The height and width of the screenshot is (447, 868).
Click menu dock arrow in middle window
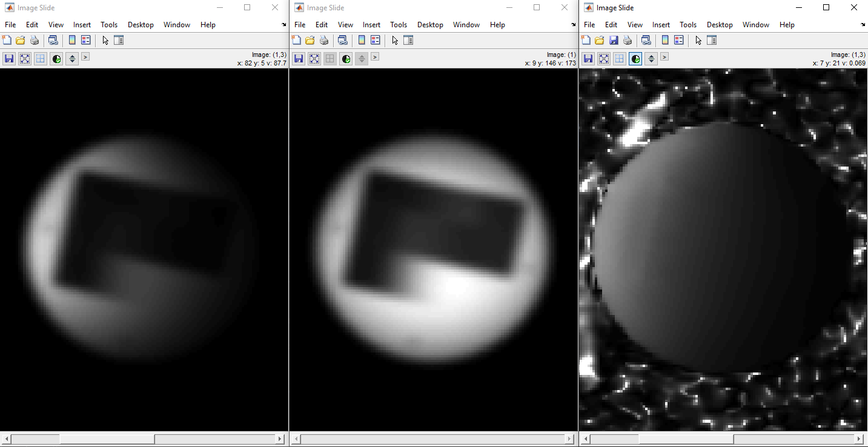coord(574,25)
